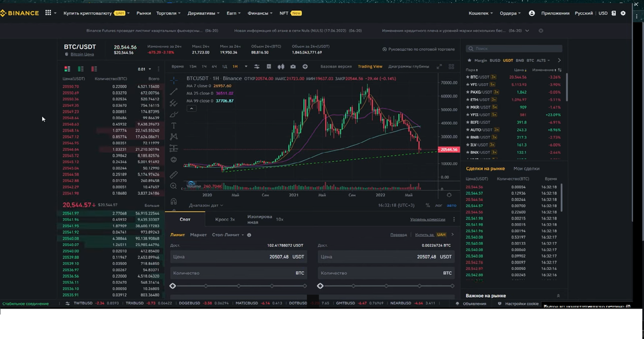Expand more chart time intervals dropdown

click(x=246, y=67)
